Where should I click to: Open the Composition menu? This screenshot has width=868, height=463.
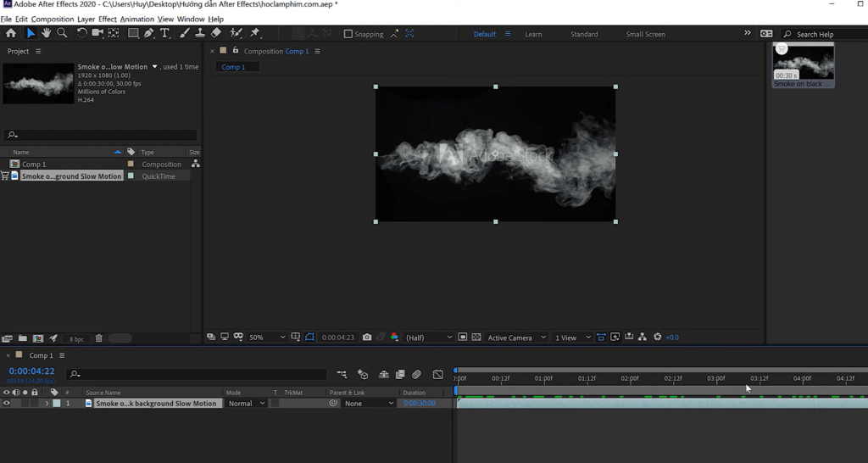click(52, 19)
